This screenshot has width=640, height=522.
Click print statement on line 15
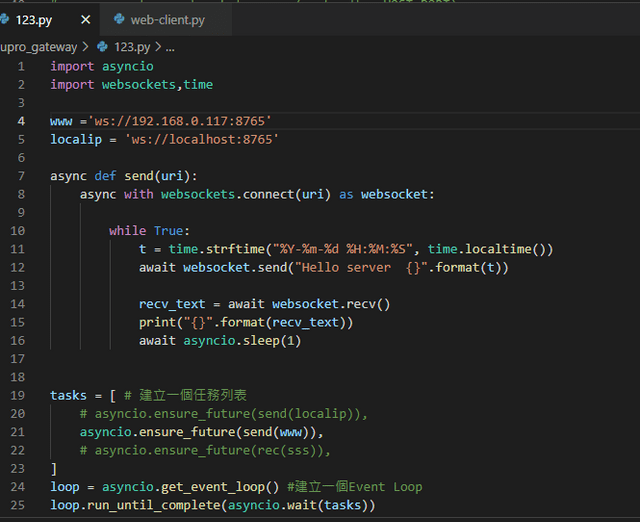(x=246, y=322)
